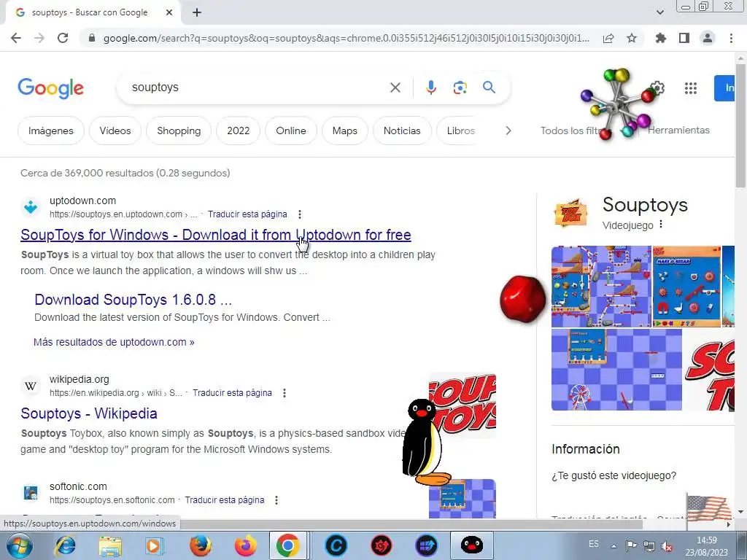Image resolution: width=747 pixels, height=560 pixels.
Task: Switch to Maps results
Action: click(345, 131)
